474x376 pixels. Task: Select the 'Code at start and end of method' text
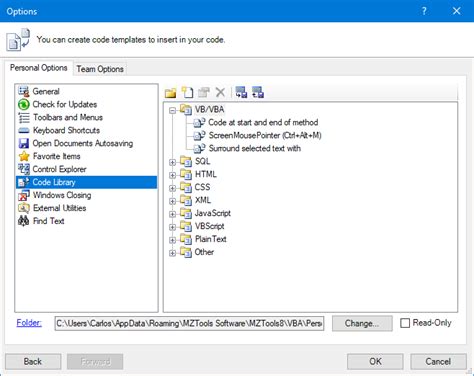coord(263,122)
